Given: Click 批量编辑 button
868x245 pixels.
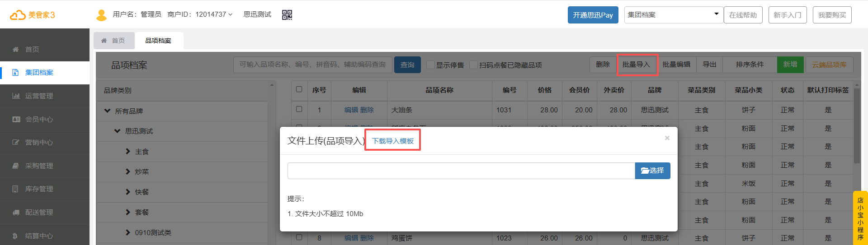Looking at the screenshot, I should tap(676, 65).
